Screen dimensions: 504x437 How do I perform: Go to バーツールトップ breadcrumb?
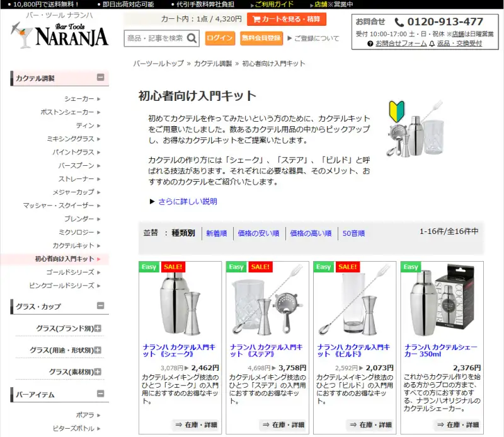tap(159, 64)
